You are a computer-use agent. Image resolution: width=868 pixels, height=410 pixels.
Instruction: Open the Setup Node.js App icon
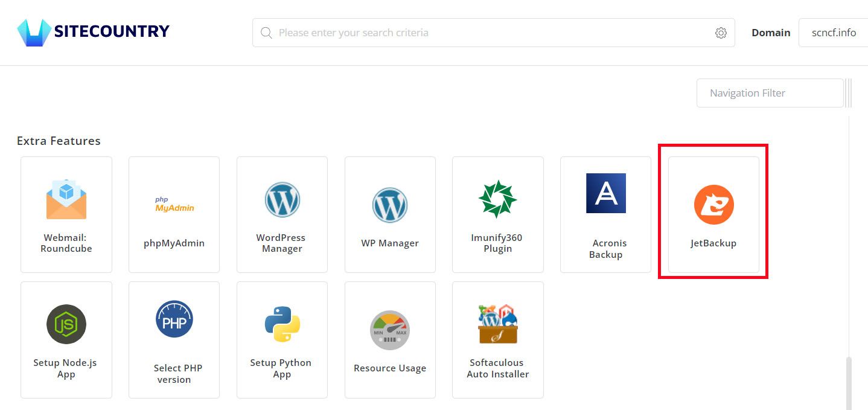tap(66, 324)
